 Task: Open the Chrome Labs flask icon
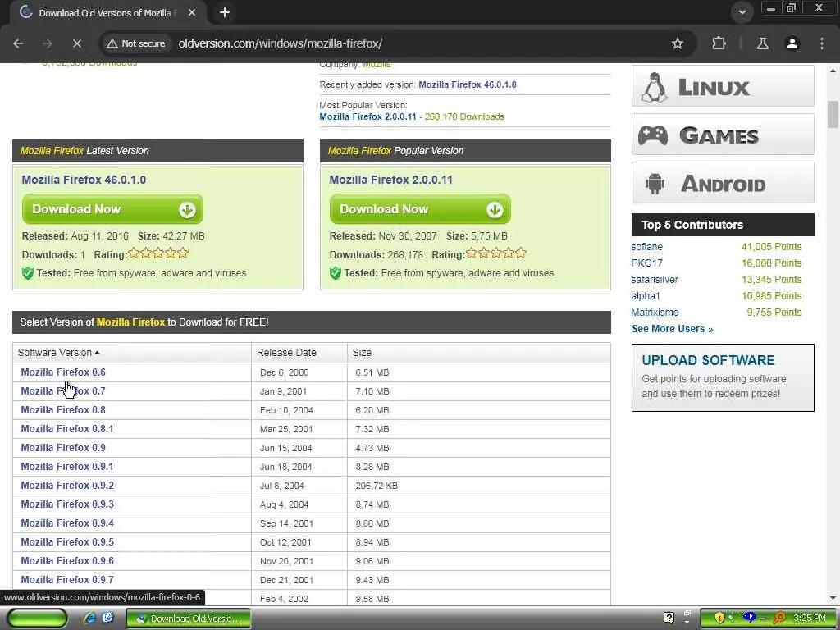762,43
